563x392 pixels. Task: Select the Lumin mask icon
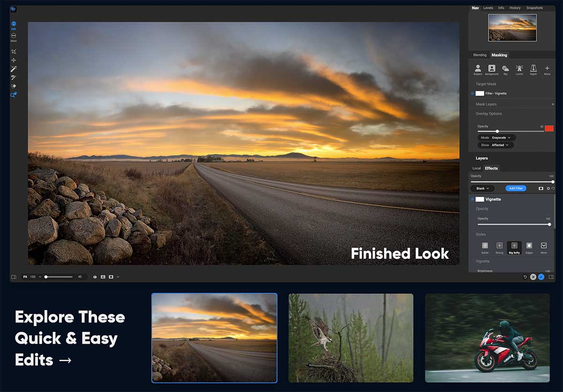click(519, 69)
